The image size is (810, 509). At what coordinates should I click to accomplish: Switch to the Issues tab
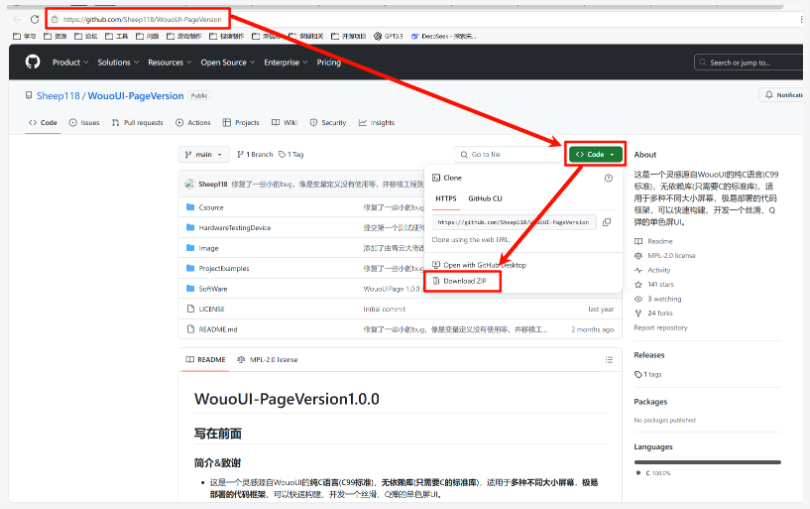coord(84,122)
